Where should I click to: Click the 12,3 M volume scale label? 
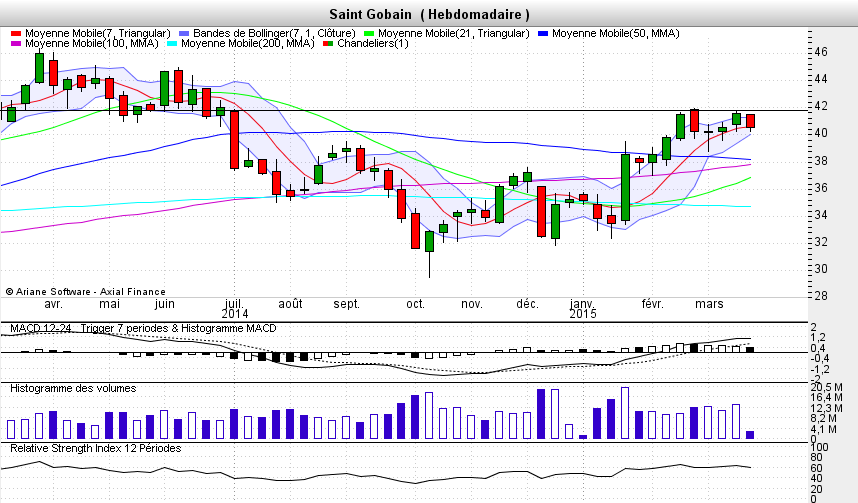(x=826, y=408)
